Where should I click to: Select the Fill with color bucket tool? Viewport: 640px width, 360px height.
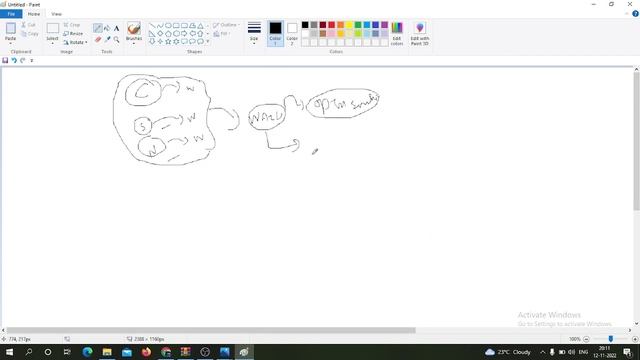click(107, 28)
